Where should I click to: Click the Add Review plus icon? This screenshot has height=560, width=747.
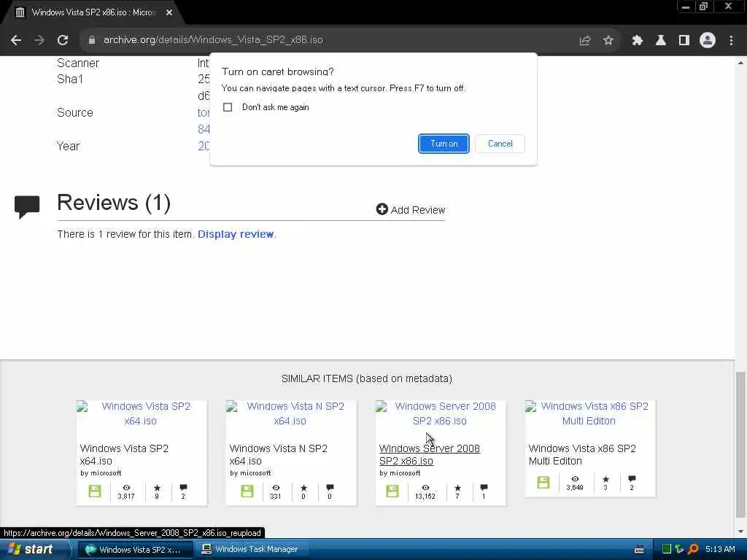[382, 209]
